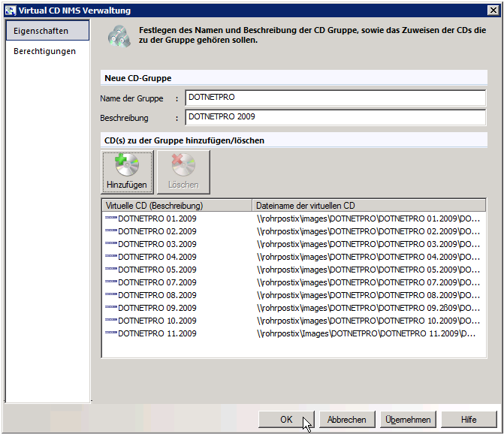
Task: Focus the Beschreibung input field
Action: point(336,117)
